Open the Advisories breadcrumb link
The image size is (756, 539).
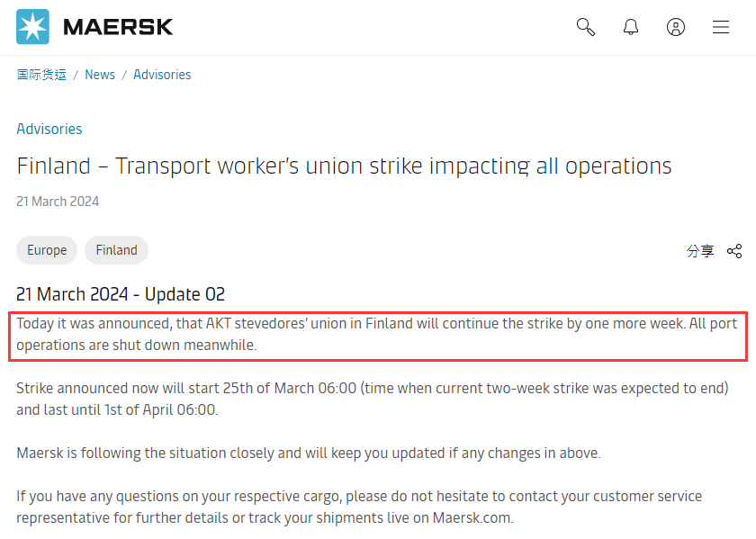(162, 75)
